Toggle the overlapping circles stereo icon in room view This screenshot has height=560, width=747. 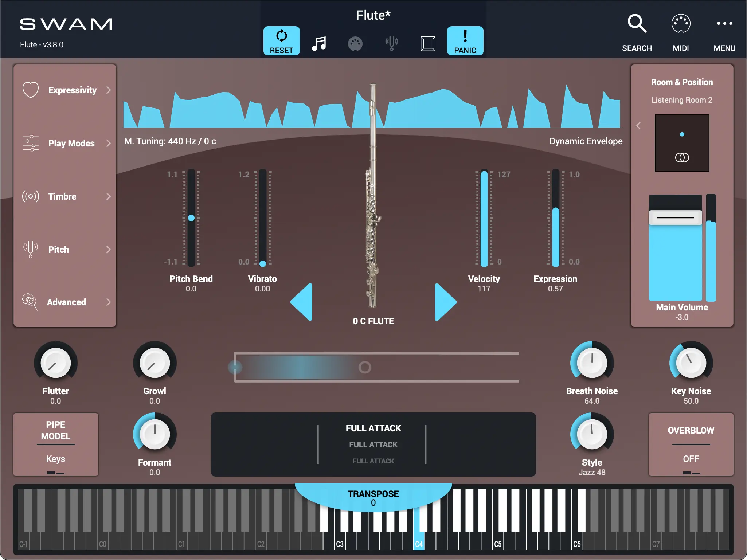[x=682, y=157]
